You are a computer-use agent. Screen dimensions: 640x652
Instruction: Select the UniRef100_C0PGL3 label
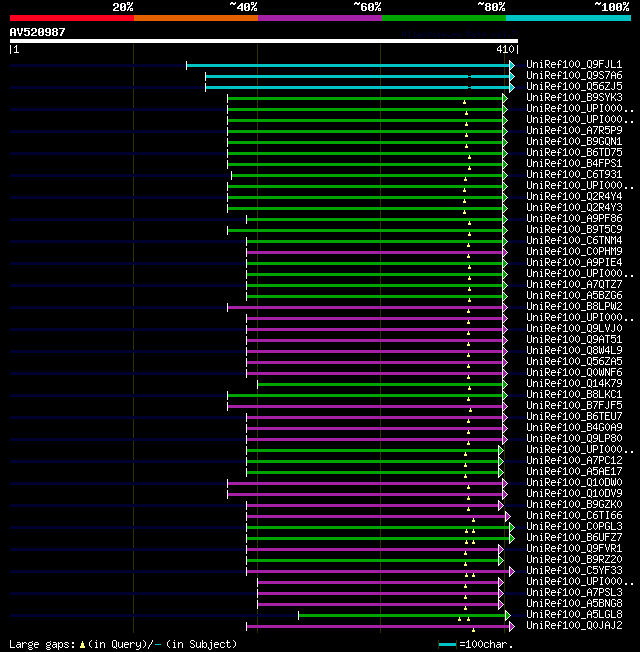click(x=574, y=527)
